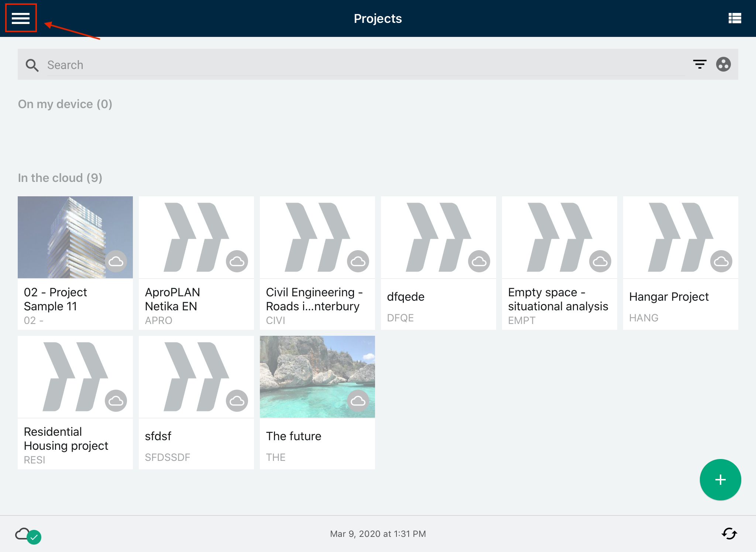The height and width of the screenshot is (552, 756).
Task: Open the Residential Housing logo thumbnail
Action: (75, 377)
